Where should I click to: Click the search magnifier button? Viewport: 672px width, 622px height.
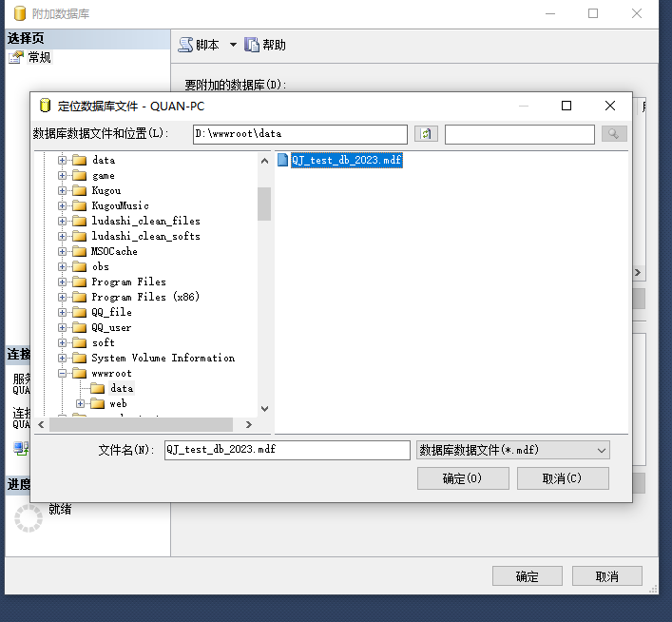coord(614,134)
